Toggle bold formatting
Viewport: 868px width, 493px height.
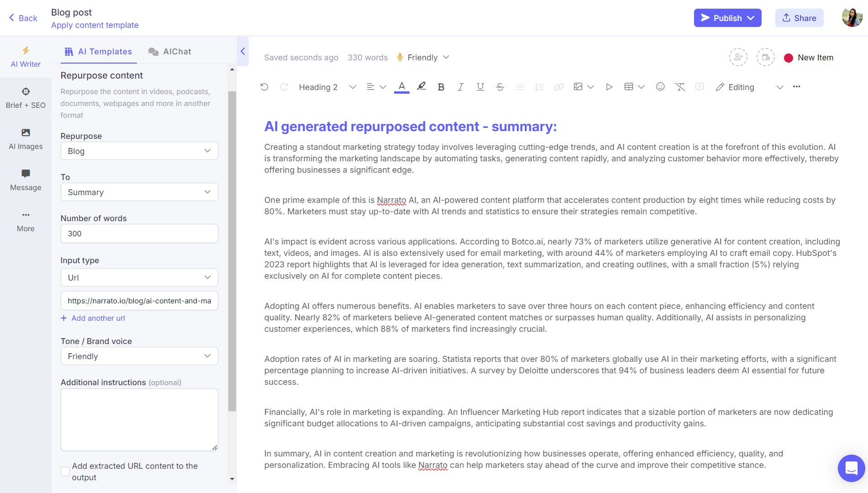[x=440, y=86]
